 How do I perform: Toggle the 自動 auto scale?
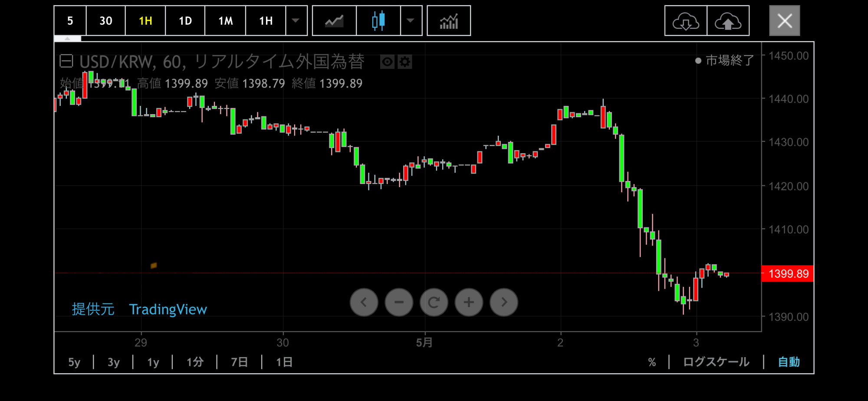point(789,362)
